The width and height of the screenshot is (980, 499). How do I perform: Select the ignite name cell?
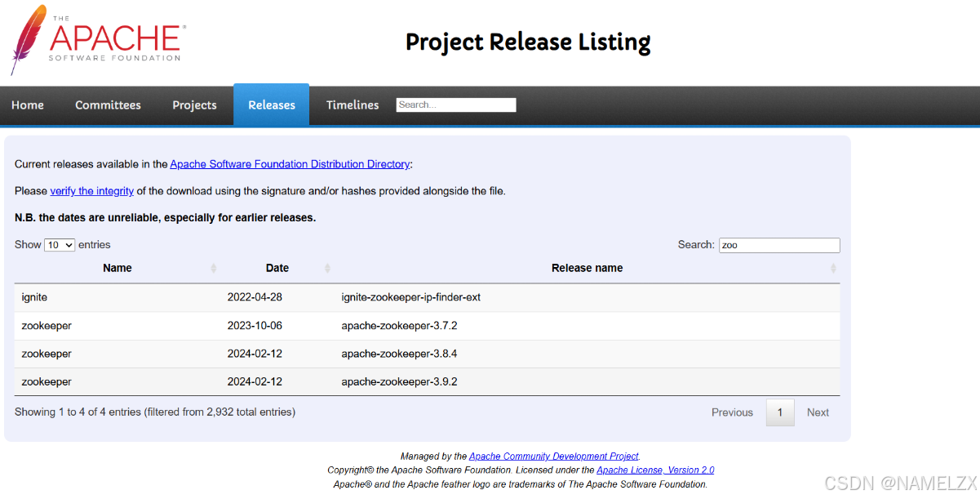click(x=34, y=297)
